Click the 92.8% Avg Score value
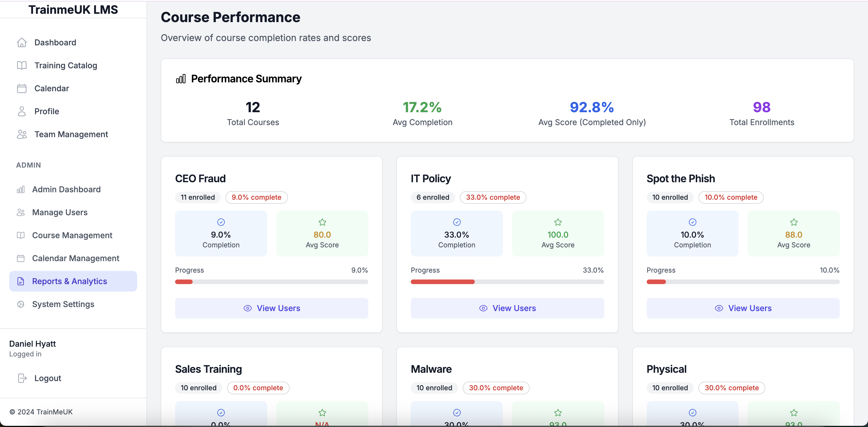This screenshot has width=868, height=427. click(x=592, y=107)
